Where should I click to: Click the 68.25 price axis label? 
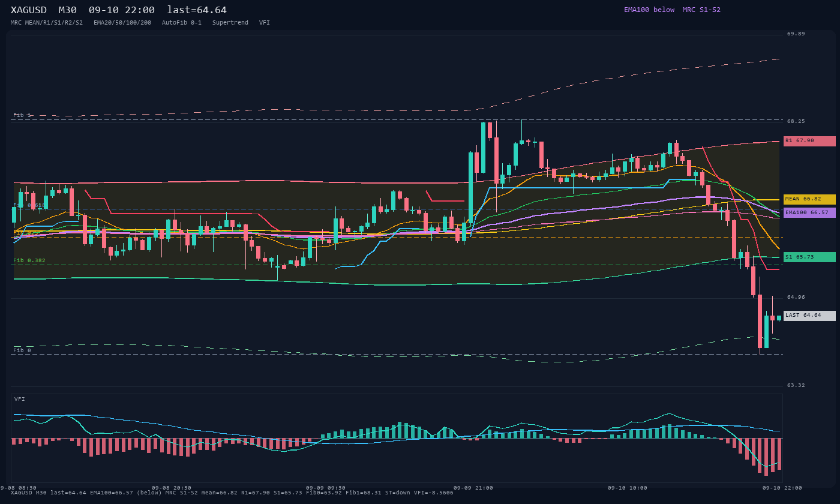pos(796,121)
